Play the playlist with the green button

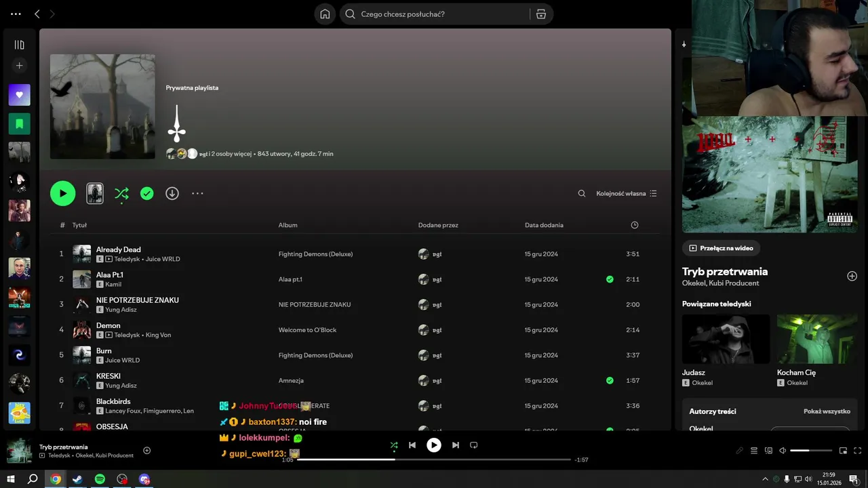(x=62, y=193)
